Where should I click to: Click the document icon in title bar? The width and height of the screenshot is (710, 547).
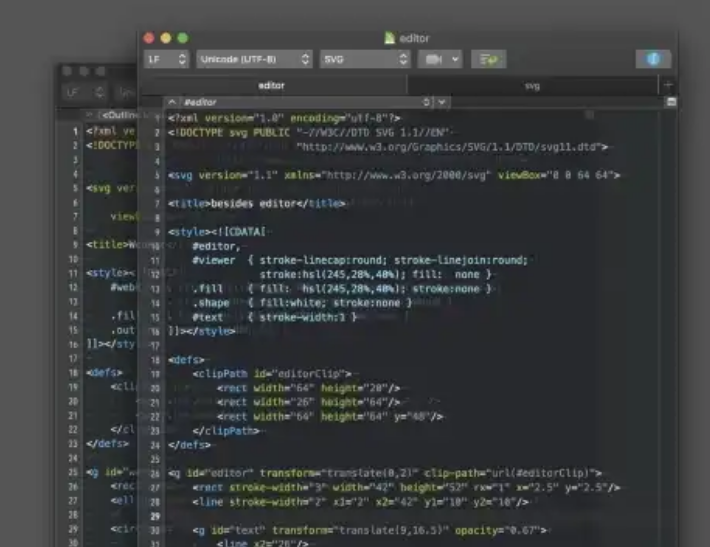[389, 38]
